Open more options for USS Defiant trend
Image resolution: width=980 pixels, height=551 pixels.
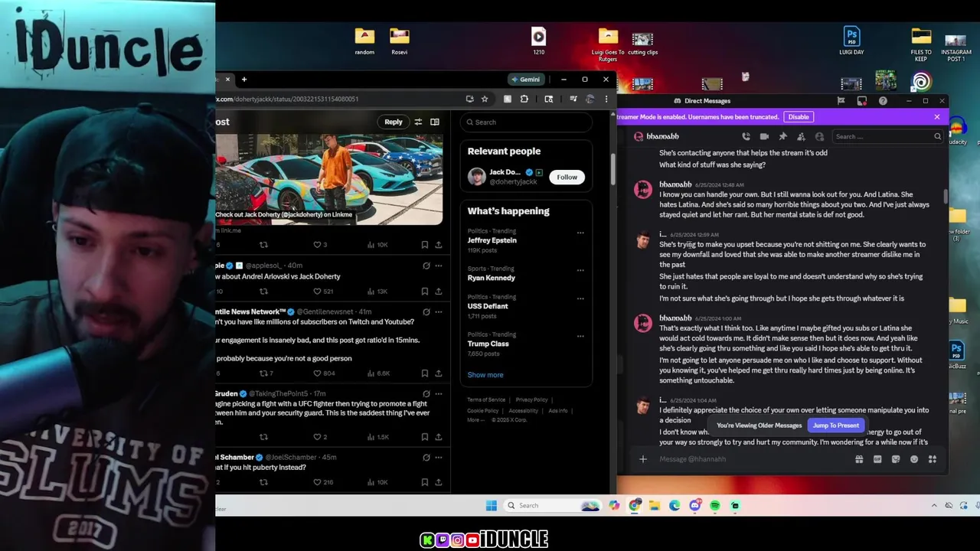[580, 298]
